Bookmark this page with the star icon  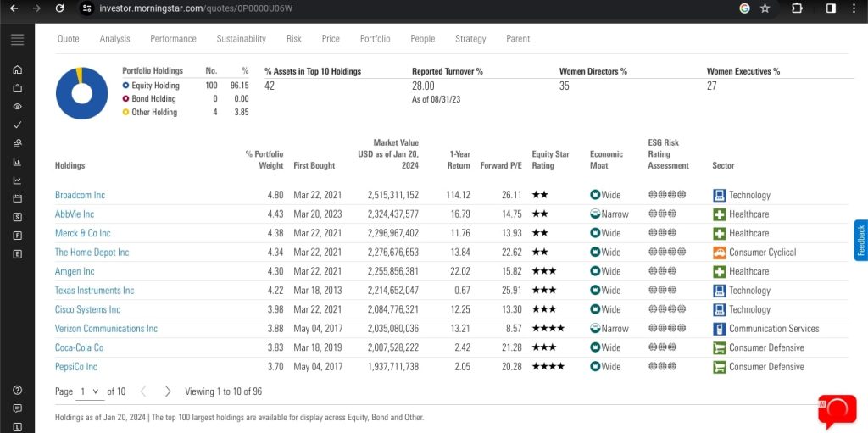(x=765, y=8)
